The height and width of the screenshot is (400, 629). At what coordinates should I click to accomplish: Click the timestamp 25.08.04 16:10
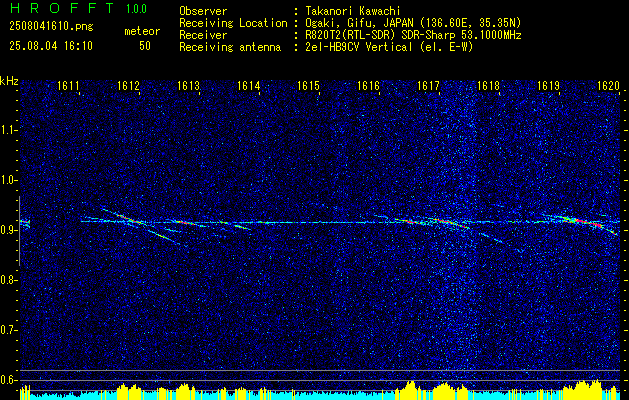(x=51, y=46)
